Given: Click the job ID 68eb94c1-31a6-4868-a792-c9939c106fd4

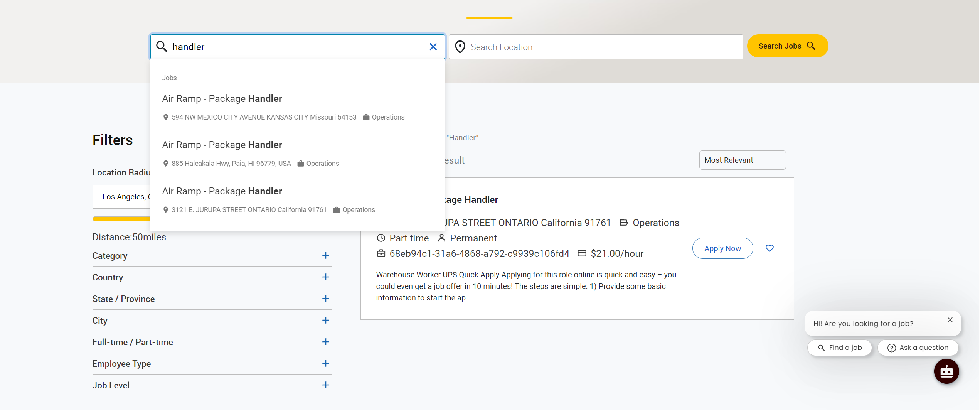Looking at the screenshot, I should tap(479, 254).
